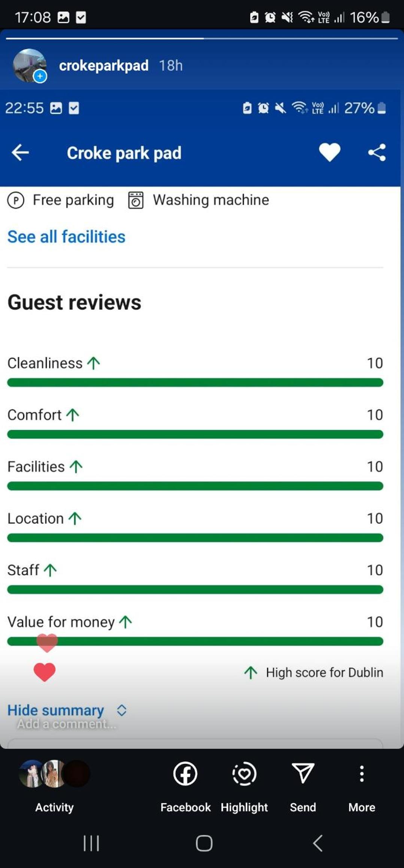Tap the Hide summary chevron arrows
This screenshot has height=868, width=404.
[x=121, y=710]
